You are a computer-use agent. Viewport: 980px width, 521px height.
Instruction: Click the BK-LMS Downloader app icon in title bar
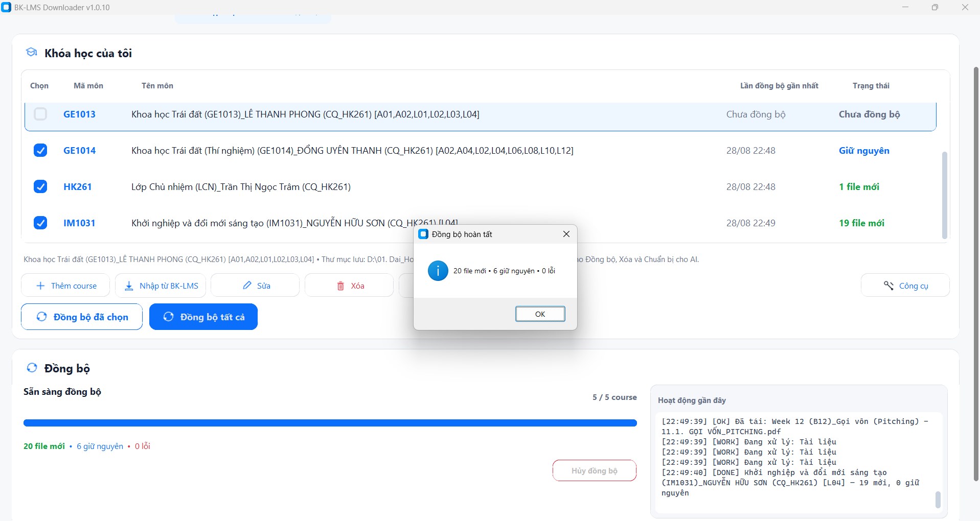(6, 7)
